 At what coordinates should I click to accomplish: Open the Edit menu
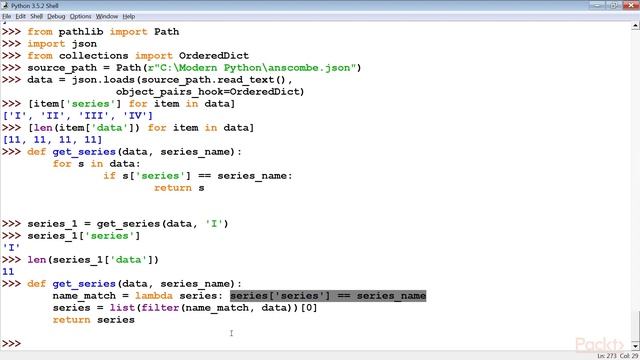click(x=20, y=16)
